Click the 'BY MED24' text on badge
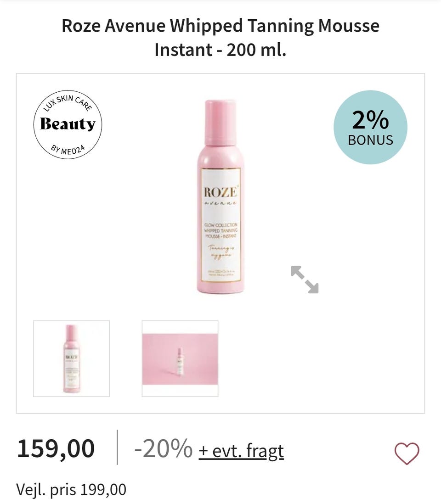The image size is (441, 504). pos(68,150)
